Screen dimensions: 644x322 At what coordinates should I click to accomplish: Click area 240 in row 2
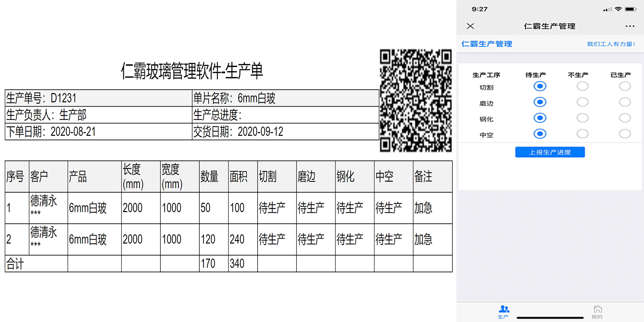point(237,240)
